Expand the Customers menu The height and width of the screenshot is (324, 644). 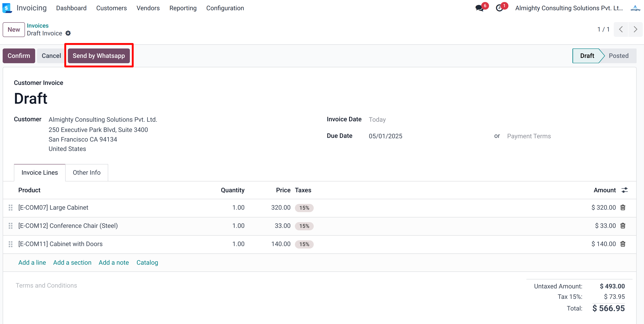111,8
